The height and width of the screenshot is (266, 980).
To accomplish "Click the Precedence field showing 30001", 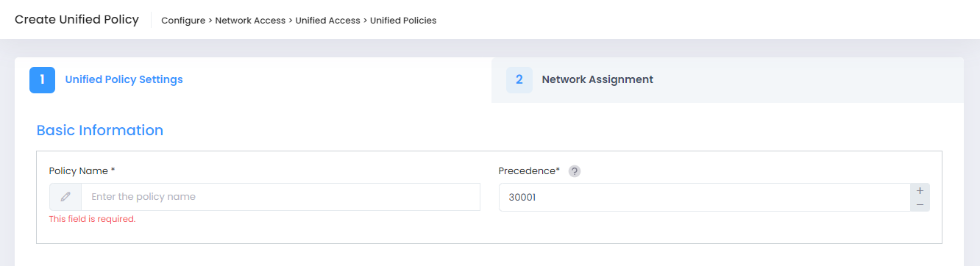I will (x=705, y=197).
